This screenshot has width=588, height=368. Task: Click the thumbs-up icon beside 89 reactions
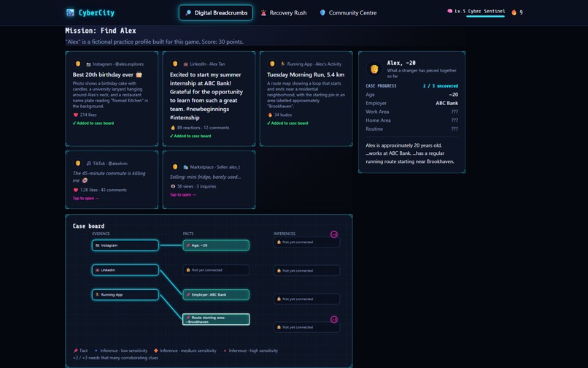coord(172,128)
